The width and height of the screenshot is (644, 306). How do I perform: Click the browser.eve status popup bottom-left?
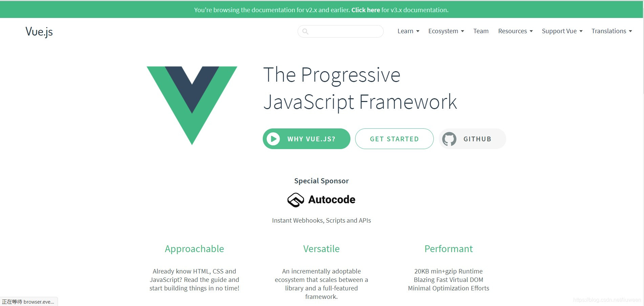[29, 302]
